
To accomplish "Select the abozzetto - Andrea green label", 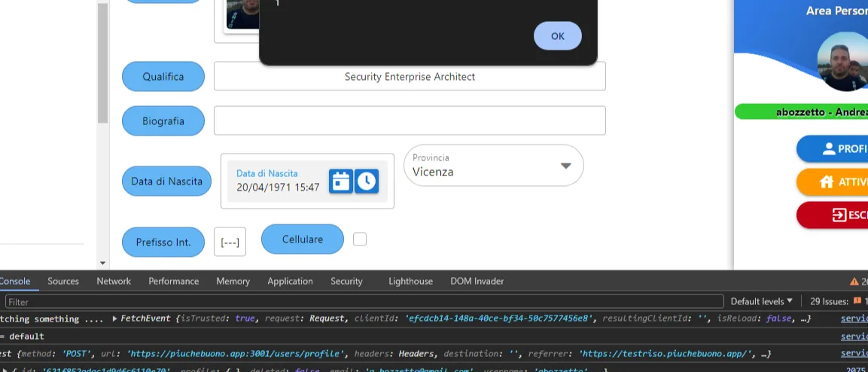I will 802,111.
